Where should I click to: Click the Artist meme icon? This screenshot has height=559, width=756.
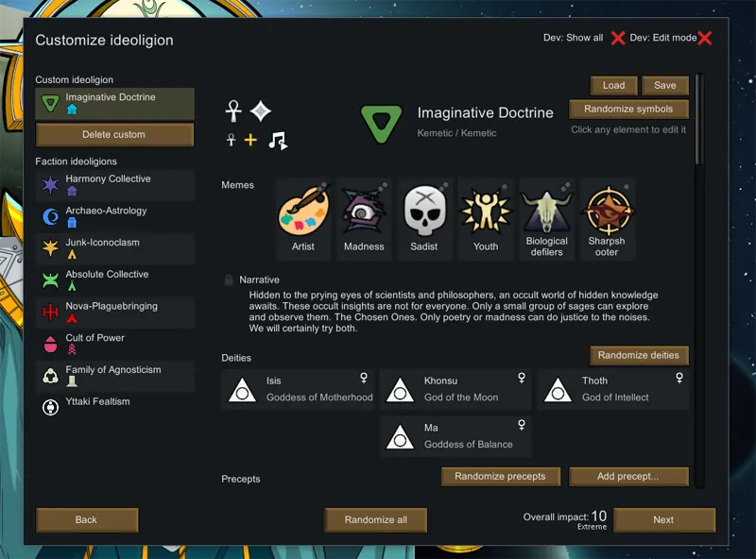(x=303, y=212)
